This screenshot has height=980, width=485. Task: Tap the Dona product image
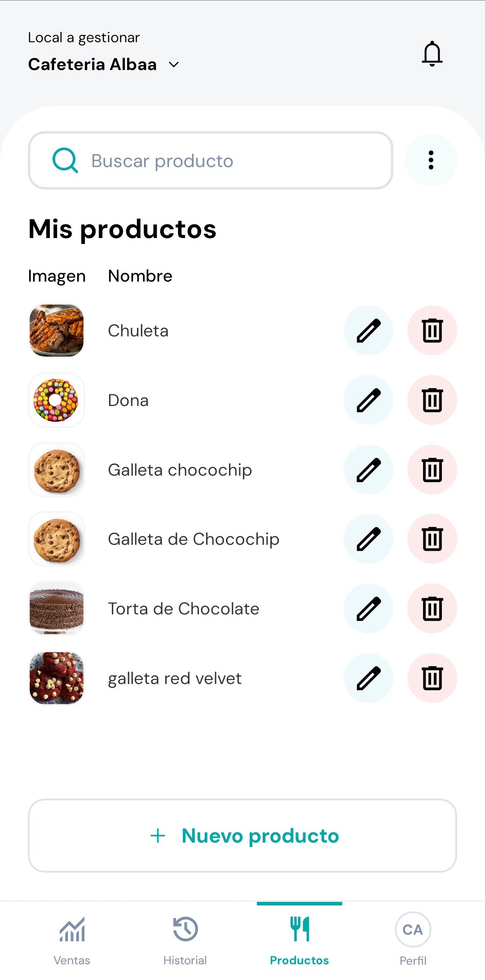click(57, 400)
